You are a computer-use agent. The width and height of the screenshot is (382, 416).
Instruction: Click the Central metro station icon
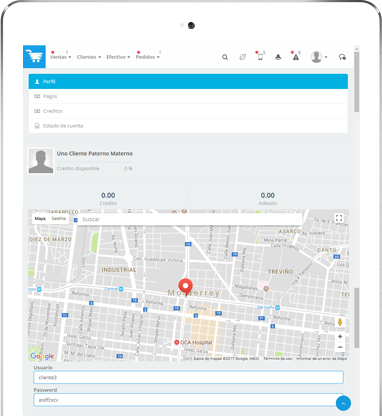click(x=121, y=289)
